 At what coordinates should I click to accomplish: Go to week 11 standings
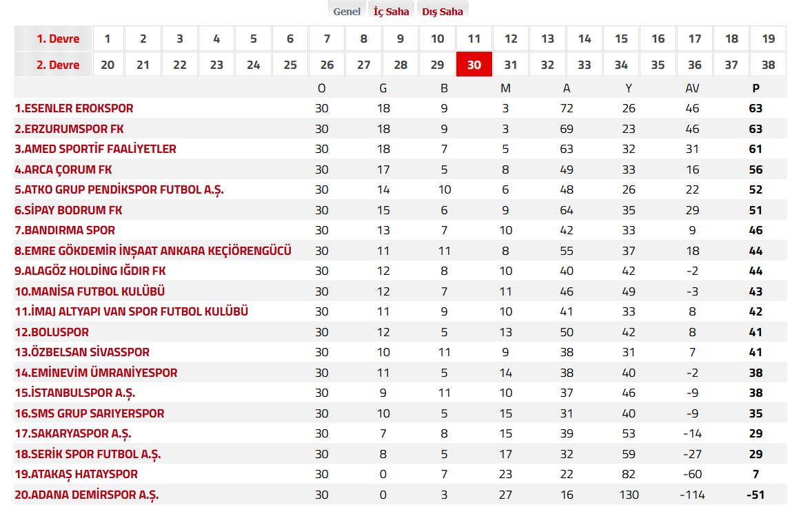pyautogui.click(x=474, y=39)
